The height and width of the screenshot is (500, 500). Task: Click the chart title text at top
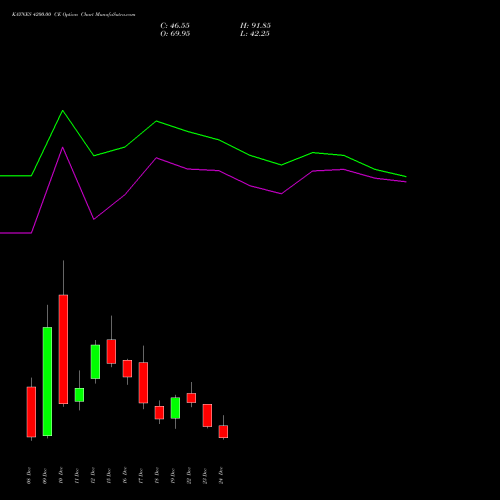click(74, 14)
